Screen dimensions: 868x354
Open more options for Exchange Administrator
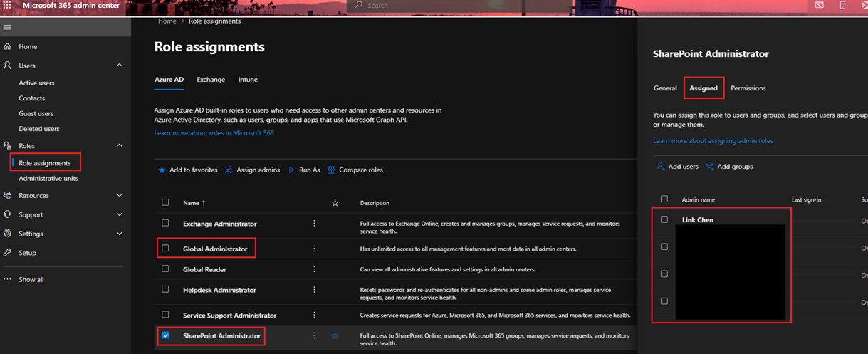[314, 223]
